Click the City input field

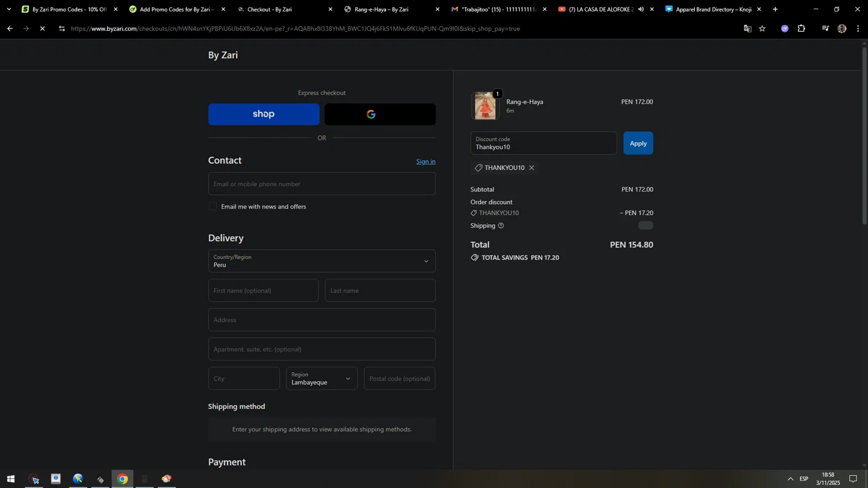click(244, 379)
